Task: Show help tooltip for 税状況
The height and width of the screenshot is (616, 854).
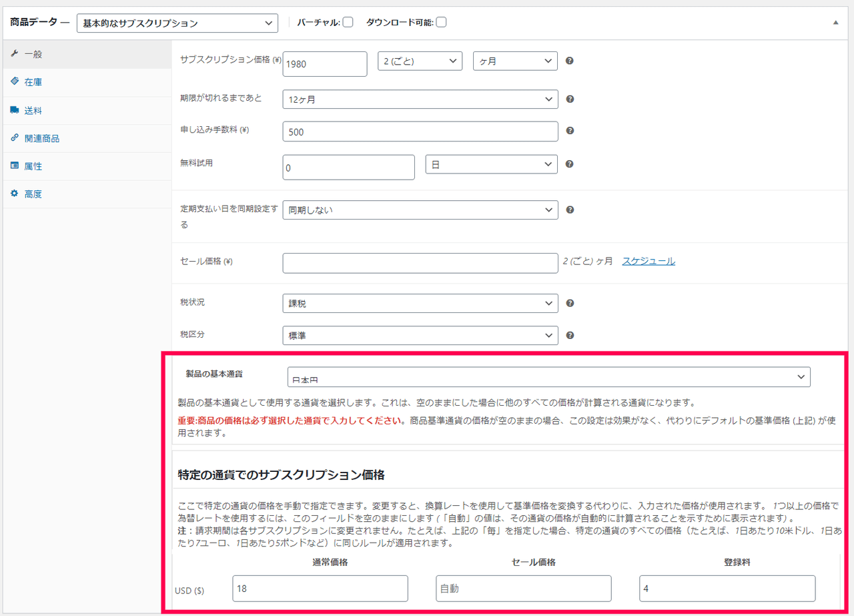Action: pos(570,303)
